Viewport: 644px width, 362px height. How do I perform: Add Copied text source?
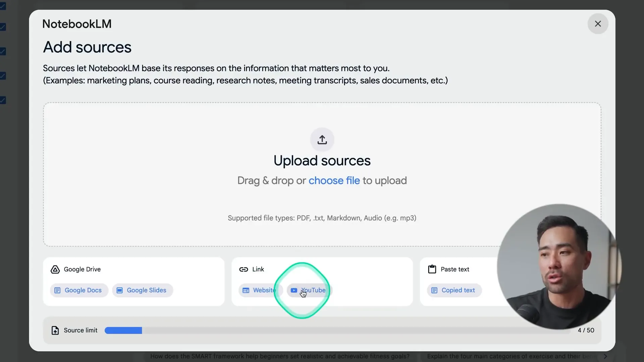click(454, 290)
